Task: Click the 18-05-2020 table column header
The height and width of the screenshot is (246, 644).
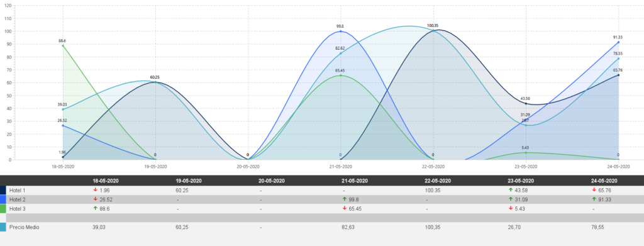Action: [x=106, y=181]
